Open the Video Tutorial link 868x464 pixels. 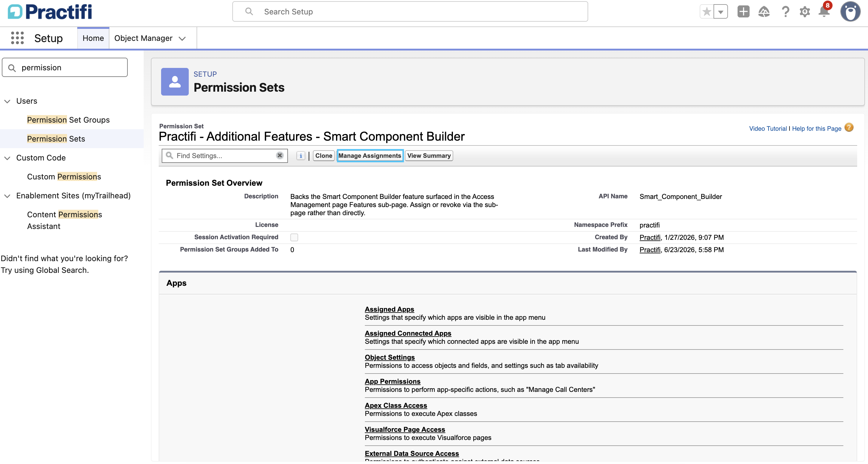click(768, 128)
